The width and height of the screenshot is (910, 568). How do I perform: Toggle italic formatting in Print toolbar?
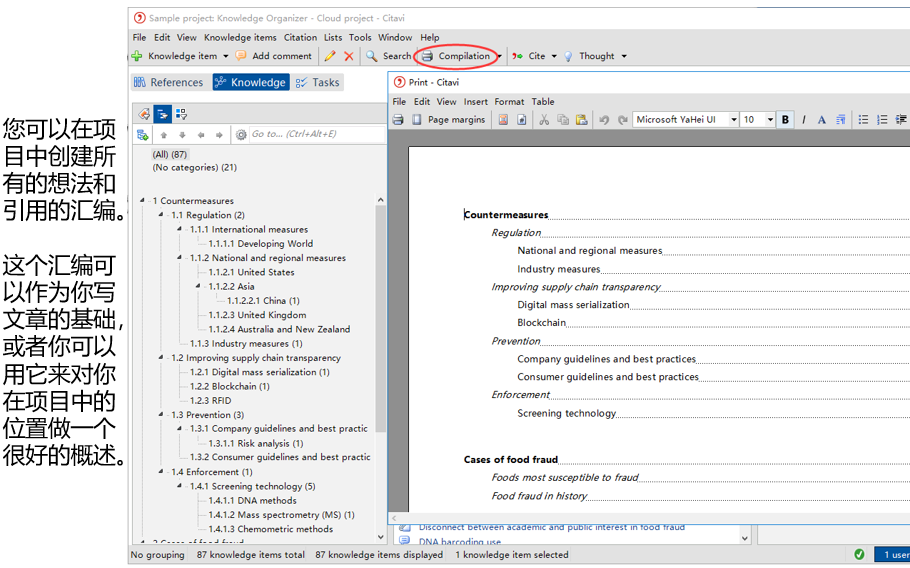pyautogui.click(x=803, y=120)
